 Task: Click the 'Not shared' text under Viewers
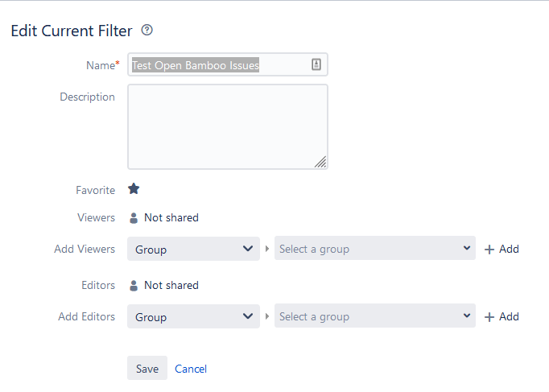coord(171,217)
